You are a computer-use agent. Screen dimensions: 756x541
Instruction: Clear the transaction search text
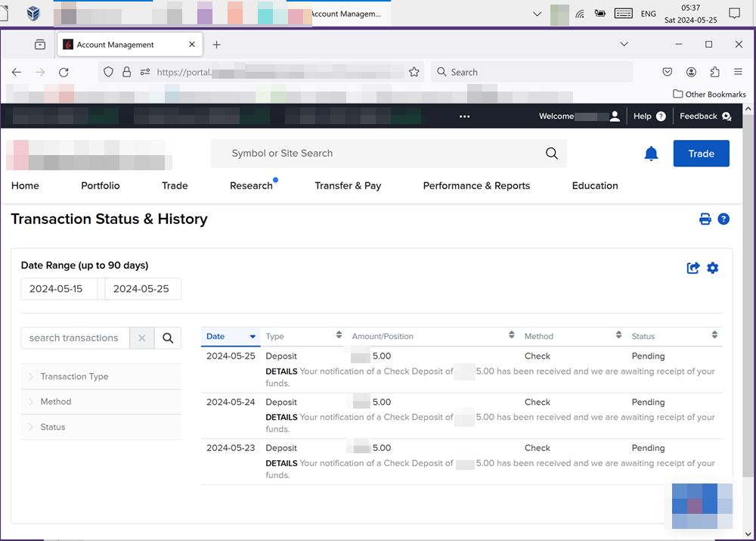click(x=142, y=337)
